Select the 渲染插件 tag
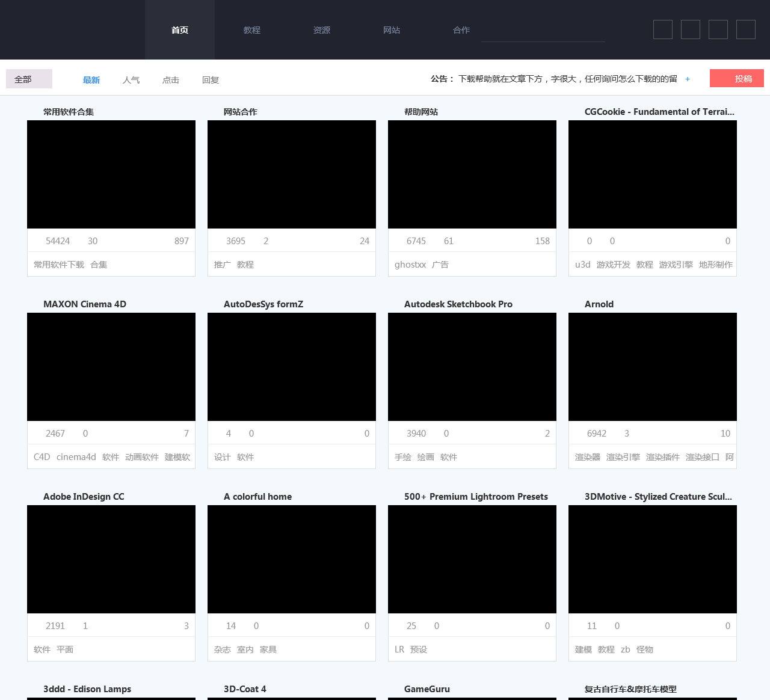This screenshot has width=770, height=700. 663,457
